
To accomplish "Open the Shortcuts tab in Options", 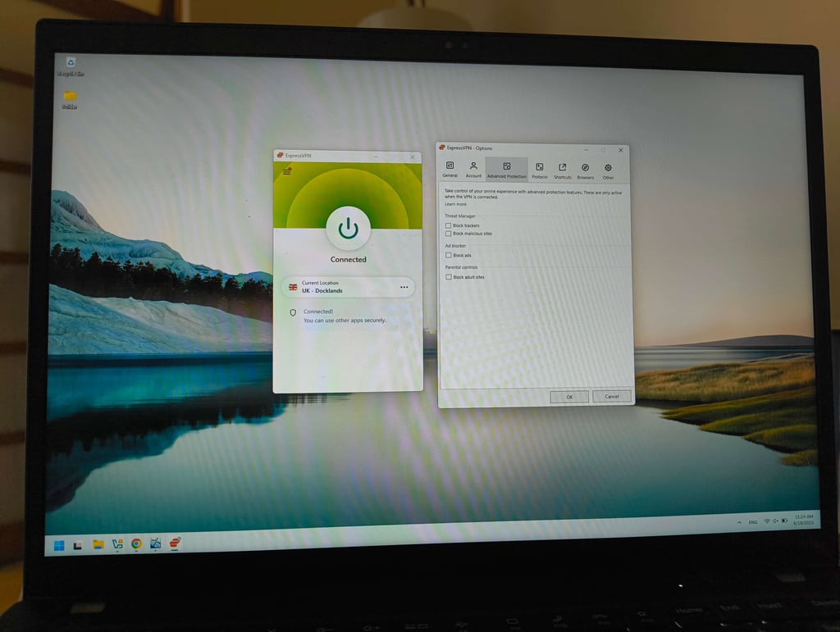I will click(563, 171).
